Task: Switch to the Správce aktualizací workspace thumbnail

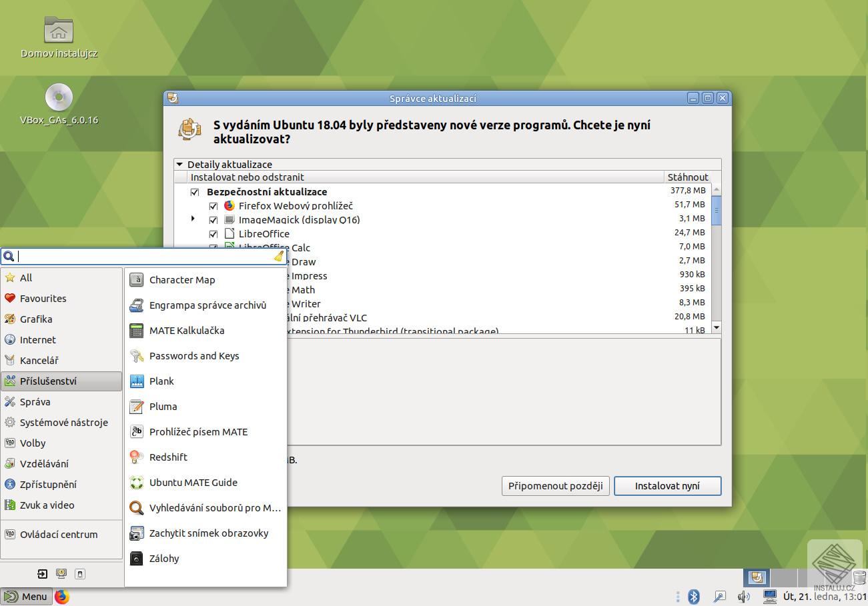Action: 757,577
